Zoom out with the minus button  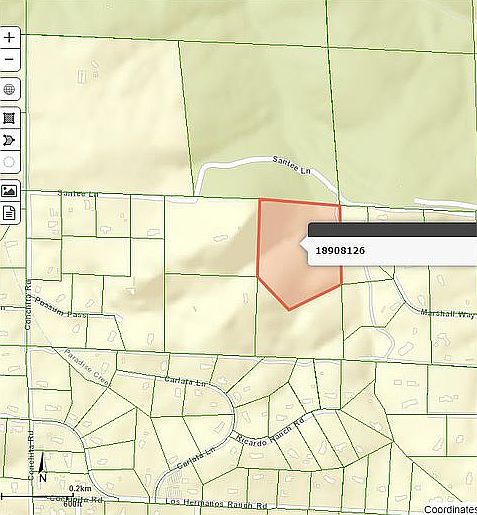(9, 60)
